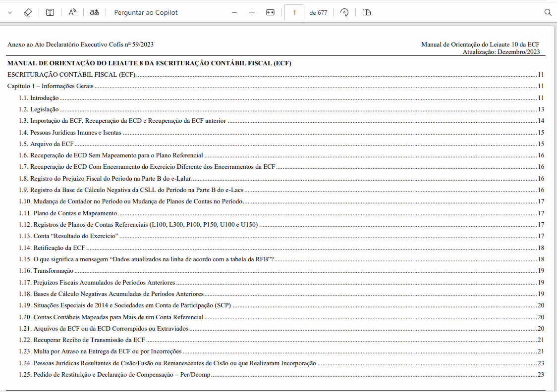557x392 pixels.
Task: Open '1.4. Pessoas Jurídicas Imunes e Isentas'
Action: [281, 132]
